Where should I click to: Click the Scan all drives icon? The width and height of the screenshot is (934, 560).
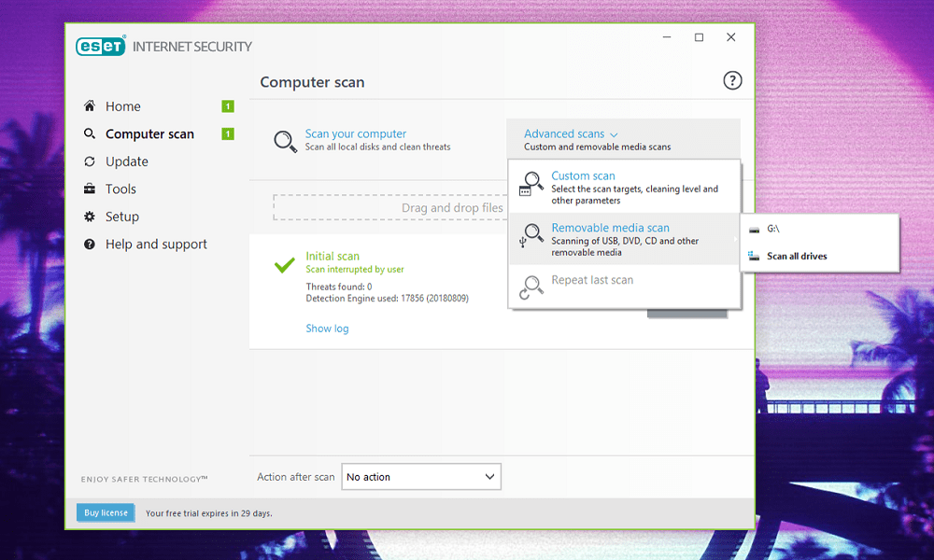754,256
